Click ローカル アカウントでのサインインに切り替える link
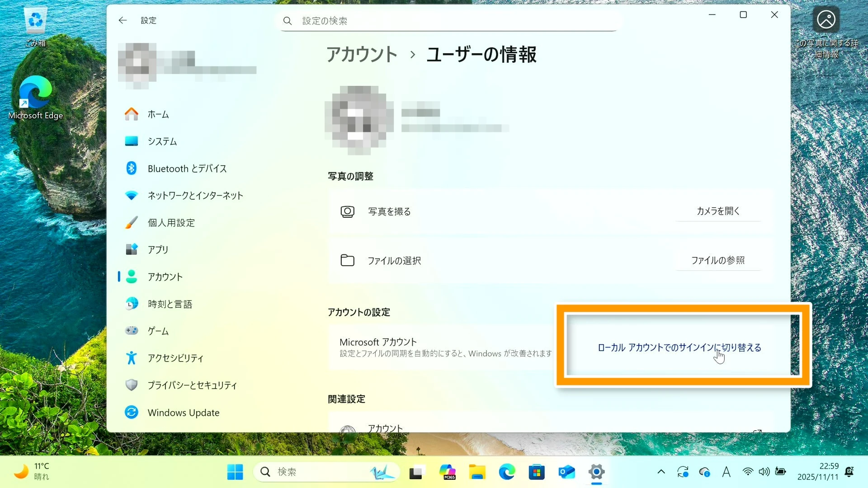 point(679,347)
